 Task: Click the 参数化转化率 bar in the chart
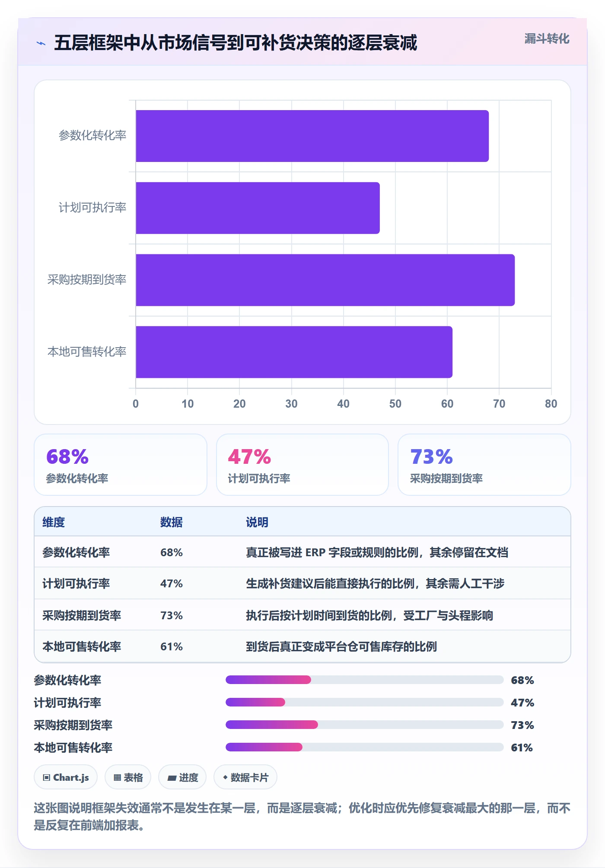(x=312, y=136)
